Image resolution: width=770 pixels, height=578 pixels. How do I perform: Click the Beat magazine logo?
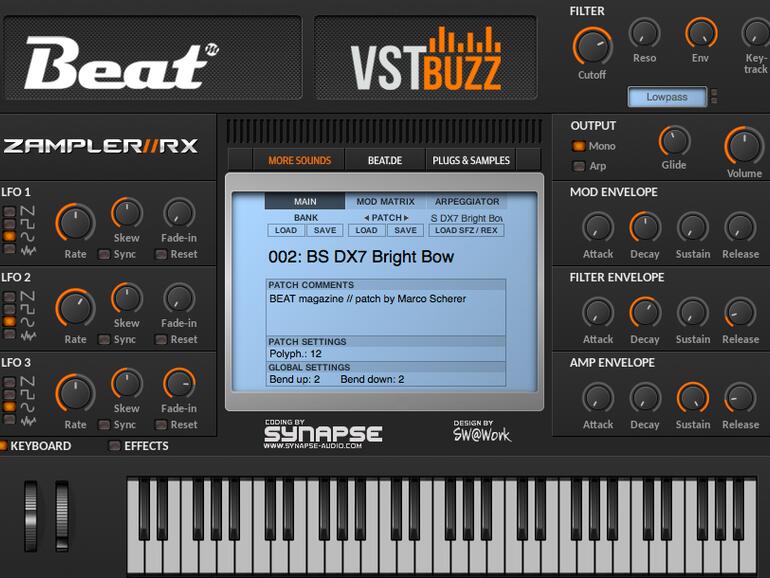click(x=121, y=63)
